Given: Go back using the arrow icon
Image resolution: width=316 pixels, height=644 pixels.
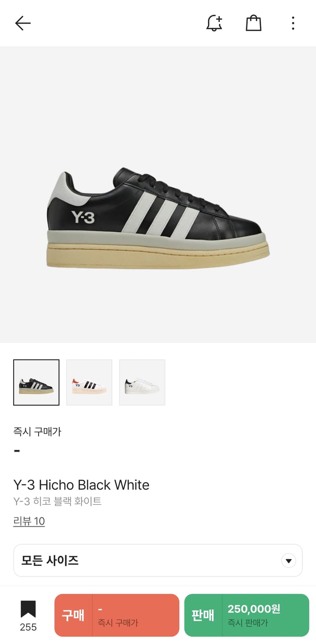Looking at the screenshot, I should (23, 23).
